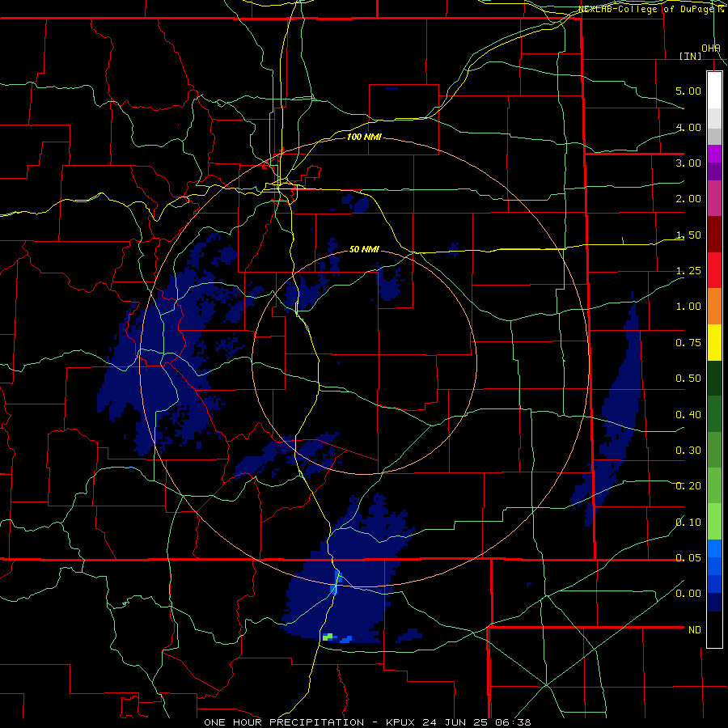
Task: Pick the orange swatch beside 1.00
Action: (714, 307)
